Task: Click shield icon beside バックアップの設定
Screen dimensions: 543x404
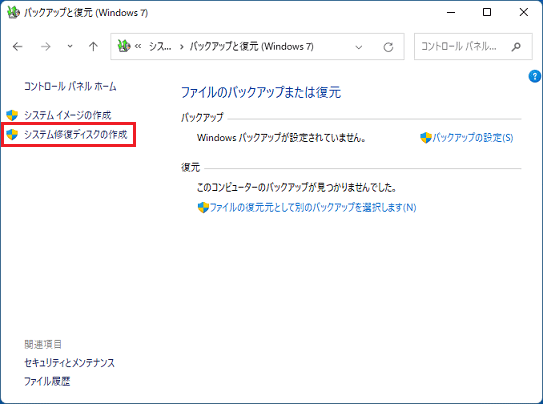Action: (426, 138)
